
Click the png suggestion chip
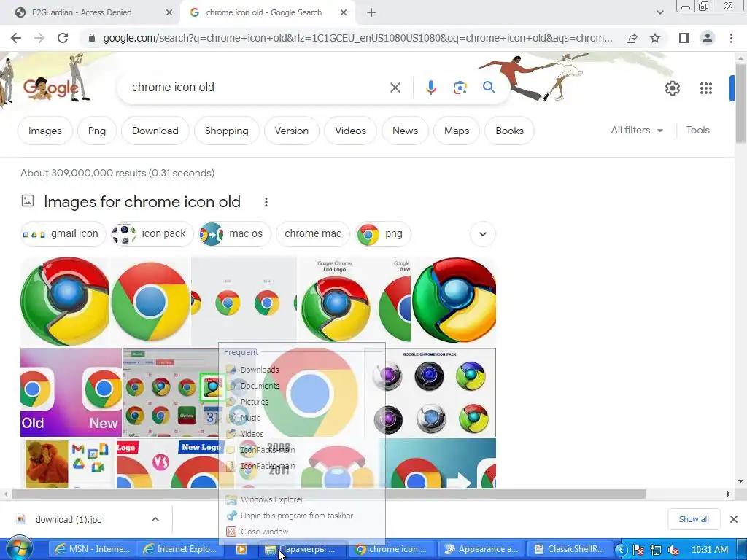click(382, 234)
